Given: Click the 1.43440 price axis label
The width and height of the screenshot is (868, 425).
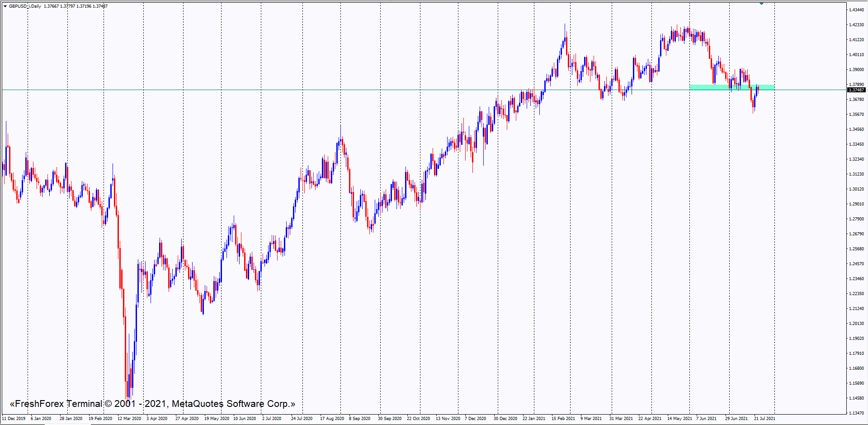Looking at the screenshot, I should coord(856,10).
